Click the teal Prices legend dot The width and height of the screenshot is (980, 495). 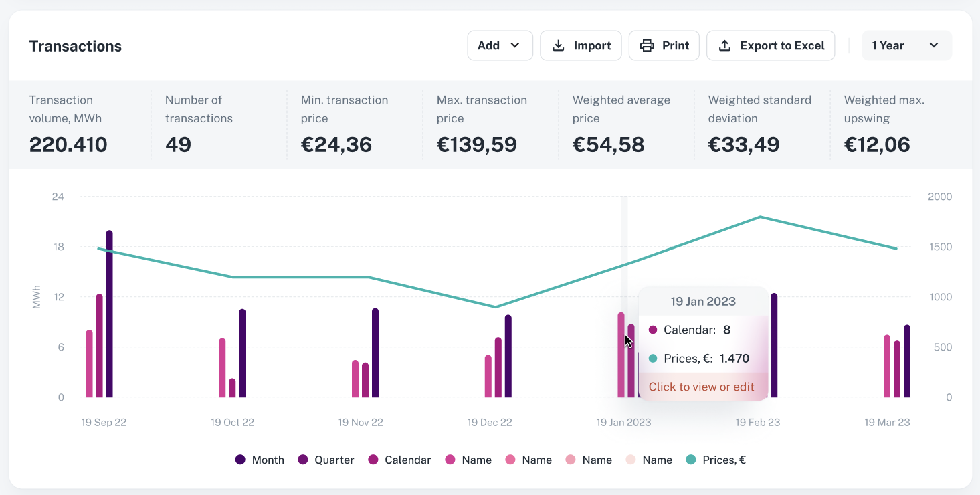pyautogui.click(x=691, y=460)
